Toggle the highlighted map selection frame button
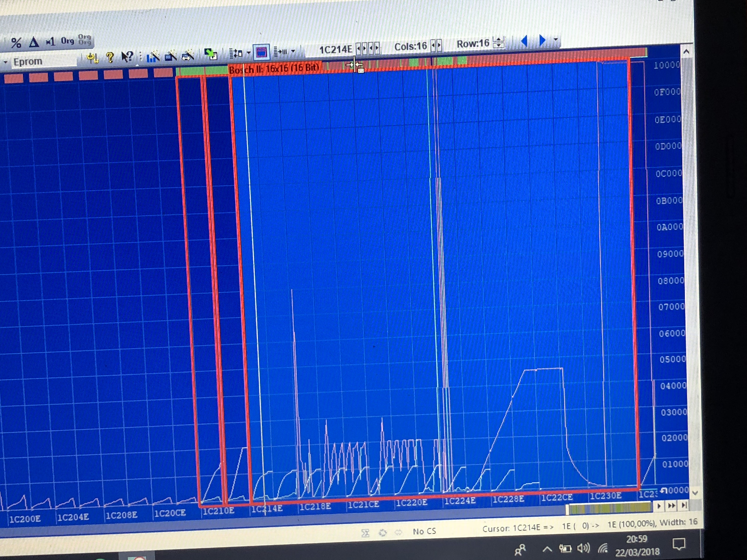The height and width of the screenshot is (560, 747). pyautogui.click(x=261, y=52)
